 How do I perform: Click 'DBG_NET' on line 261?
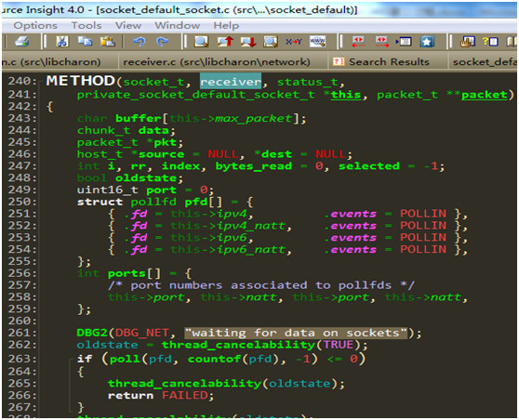click(142, 333)
